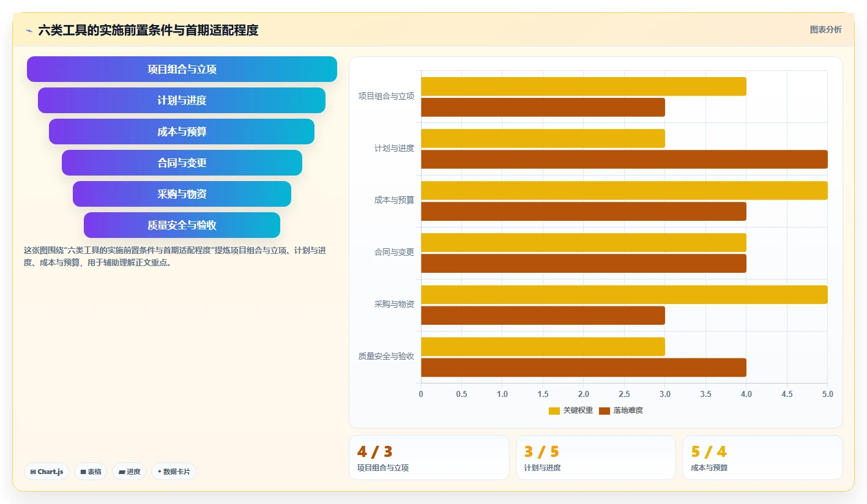Click the yellow bar for 质量安全与验收
Image resolution: width=867 pixels, height=504 pixels.
[x=543, y=346]
